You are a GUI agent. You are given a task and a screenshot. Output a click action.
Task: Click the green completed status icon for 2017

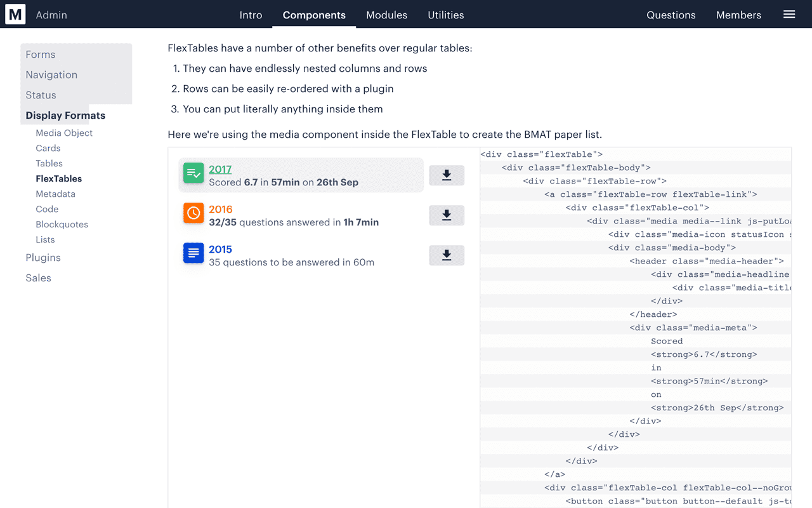193,173
